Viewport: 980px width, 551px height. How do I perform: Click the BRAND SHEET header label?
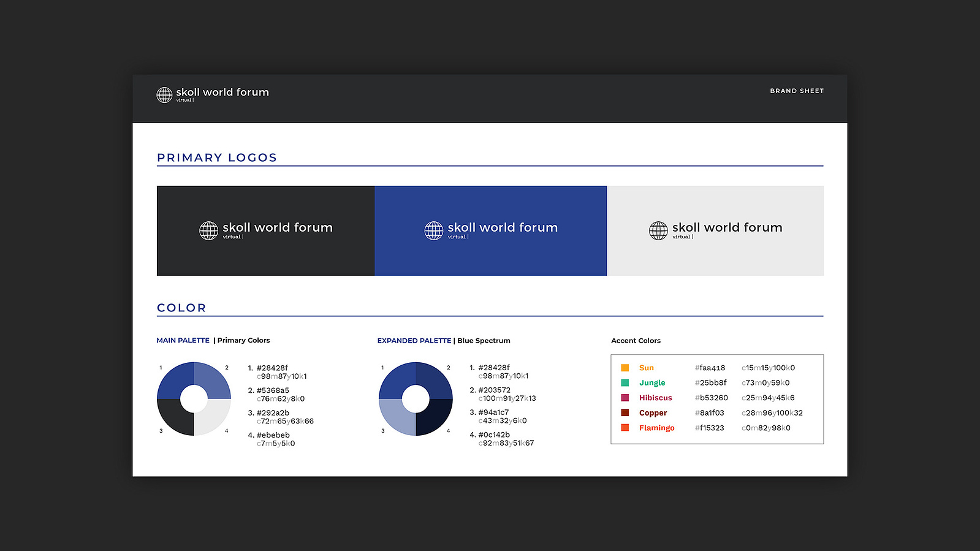click(797, 91)
